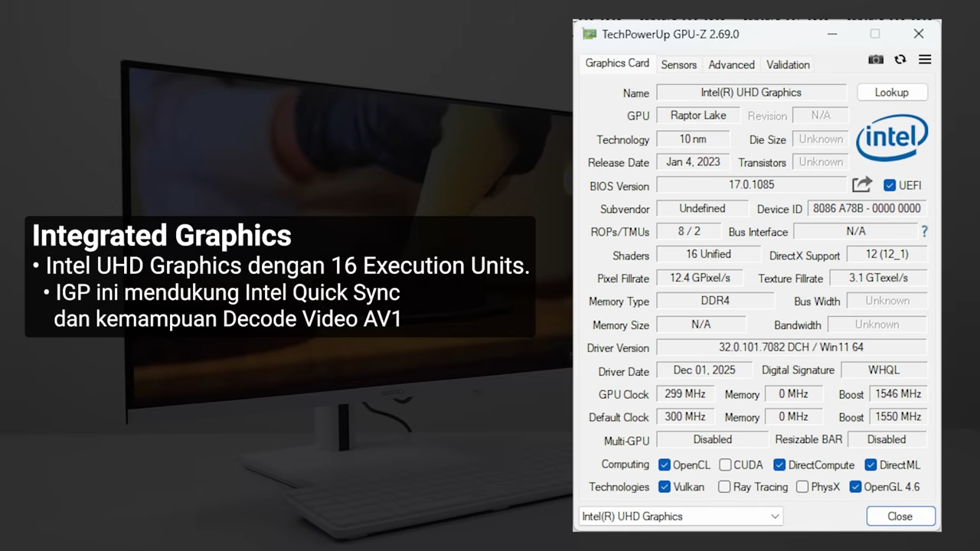Click the Bus Width value Unknown
This screenshot has height=551, width=980.
pos(887,301)
